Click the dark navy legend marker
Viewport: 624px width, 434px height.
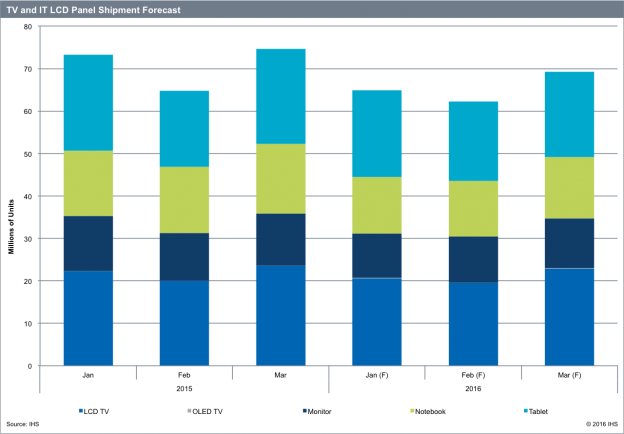pyautogui.click(x=304, y=410)
